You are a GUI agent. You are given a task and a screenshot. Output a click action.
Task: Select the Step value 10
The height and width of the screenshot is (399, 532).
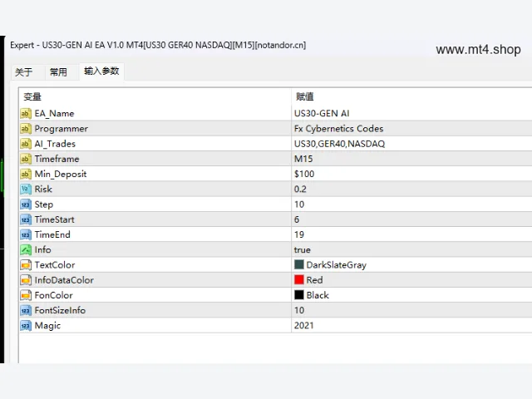299,204
